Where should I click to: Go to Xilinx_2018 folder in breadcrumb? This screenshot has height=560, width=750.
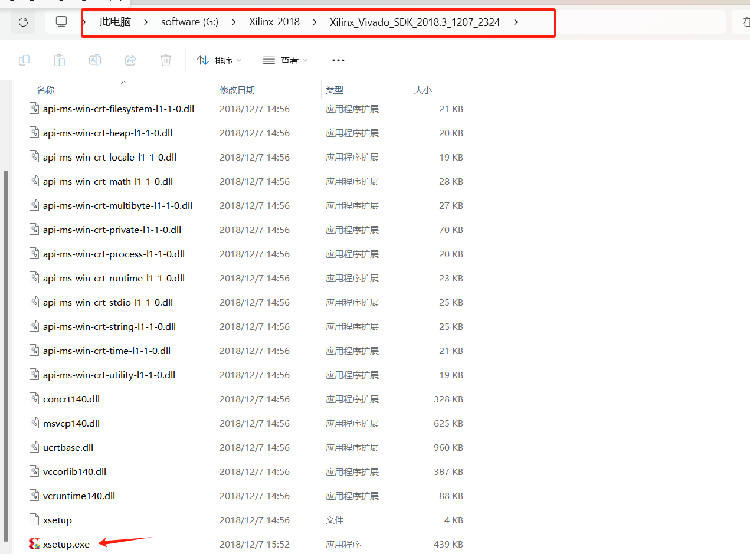[x=274, y=22]
